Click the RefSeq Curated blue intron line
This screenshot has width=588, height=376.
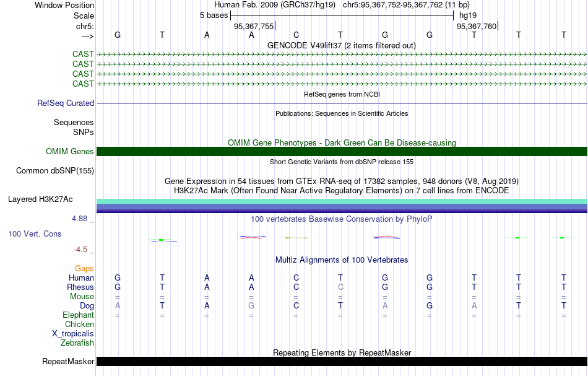tap(342, 103)
